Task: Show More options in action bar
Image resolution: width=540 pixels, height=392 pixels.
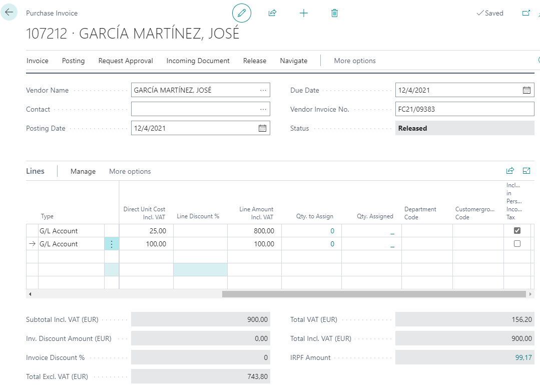Action: click(x=355, y=61)
